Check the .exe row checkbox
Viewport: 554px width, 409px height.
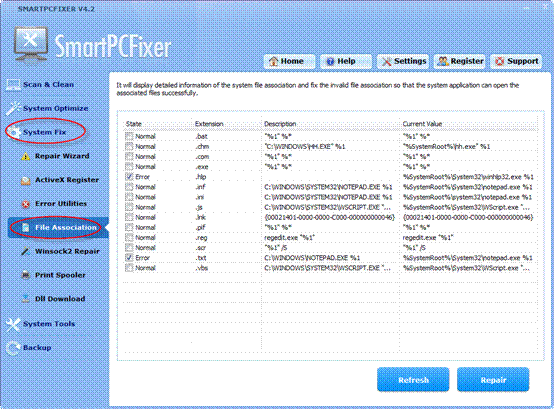(129, 166)
